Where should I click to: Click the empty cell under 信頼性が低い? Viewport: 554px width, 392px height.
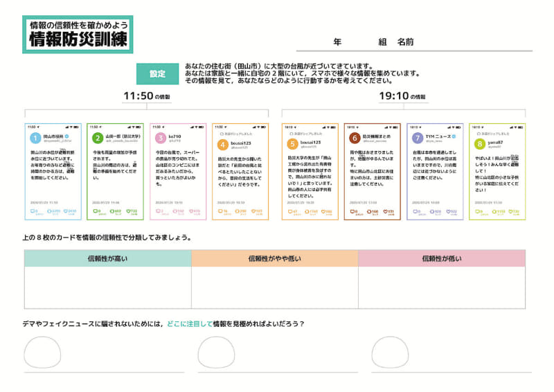pos(442,287)
